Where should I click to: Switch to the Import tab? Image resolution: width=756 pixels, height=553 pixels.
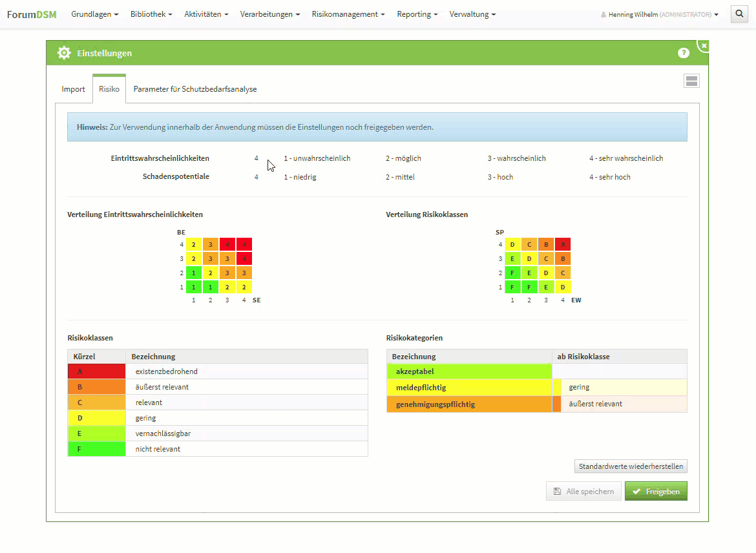[73, 89]
